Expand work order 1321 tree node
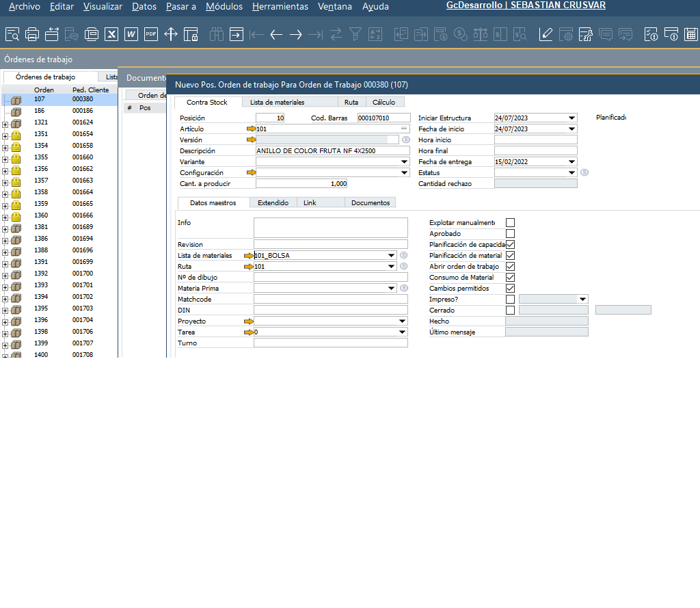This screenshot has width=700, height=608. (5, 124)
